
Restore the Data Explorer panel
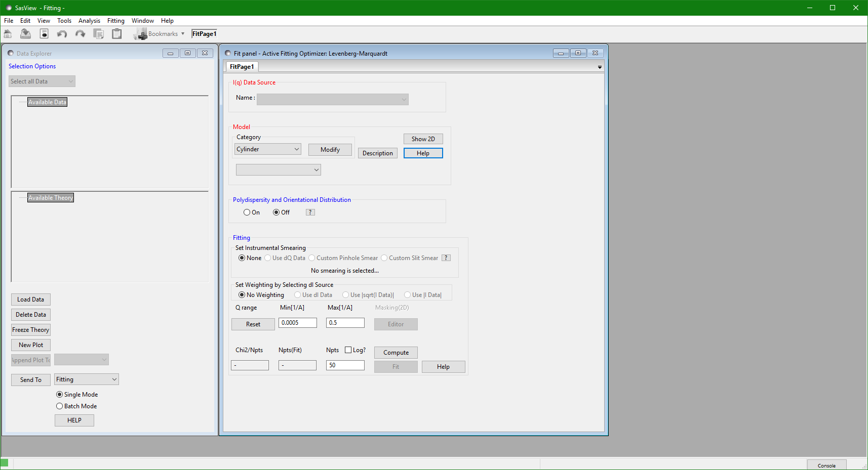coord(187,53)
